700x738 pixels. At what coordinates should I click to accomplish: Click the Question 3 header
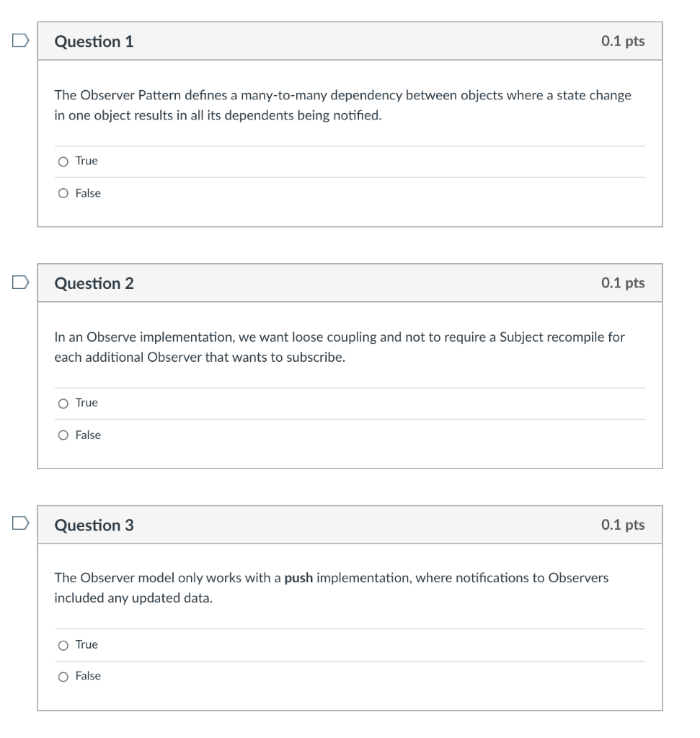94,525
